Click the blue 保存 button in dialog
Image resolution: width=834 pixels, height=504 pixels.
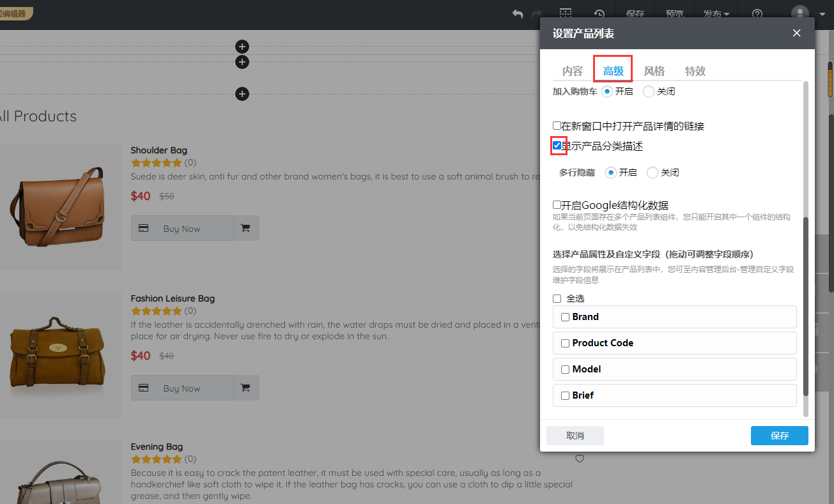click(779, 436)
